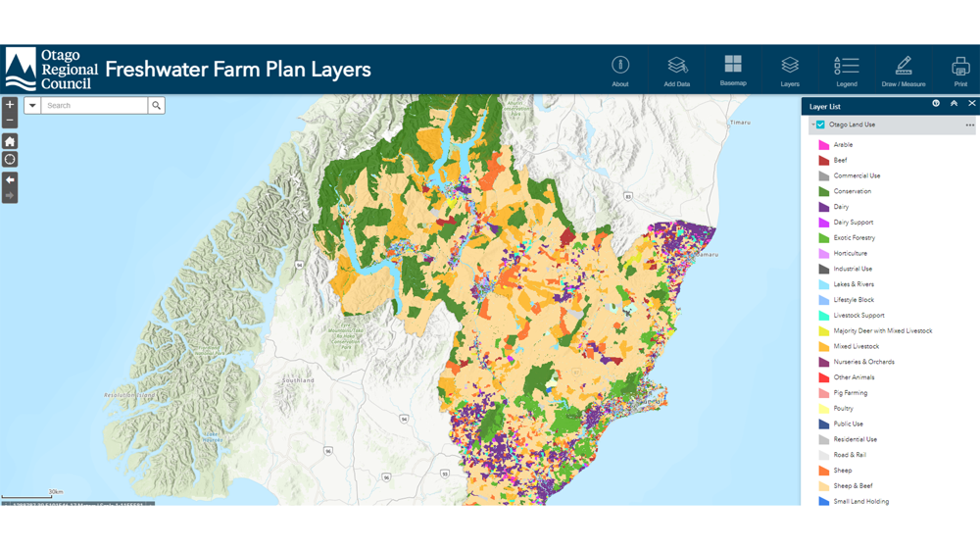Click the Arable color swatch

click(x=824, y=144)
